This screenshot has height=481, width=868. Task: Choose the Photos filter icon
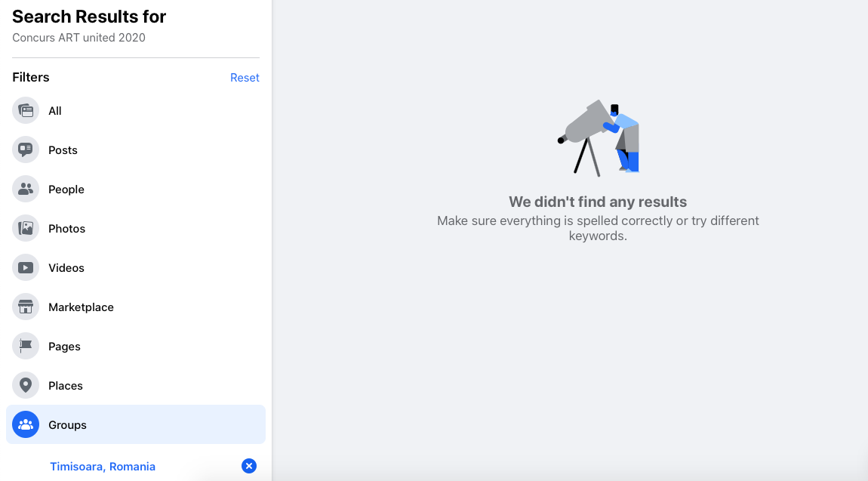[x=26, y=229]
